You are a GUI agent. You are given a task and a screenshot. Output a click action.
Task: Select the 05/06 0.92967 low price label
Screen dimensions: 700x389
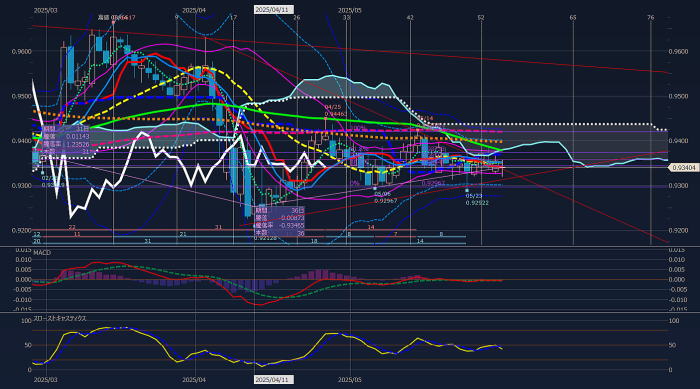(x=386, y=197)
